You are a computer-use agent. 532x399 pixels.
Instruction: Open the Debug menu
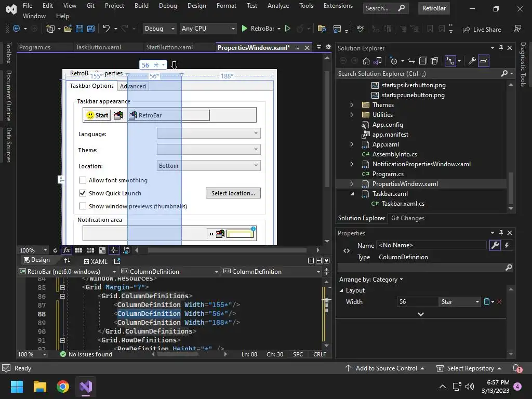168,6
